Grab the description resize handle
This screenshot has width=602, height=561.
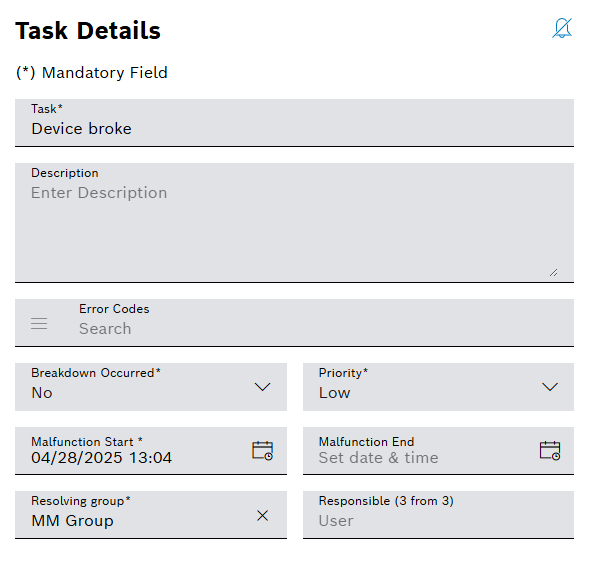(x=553, y=273)
